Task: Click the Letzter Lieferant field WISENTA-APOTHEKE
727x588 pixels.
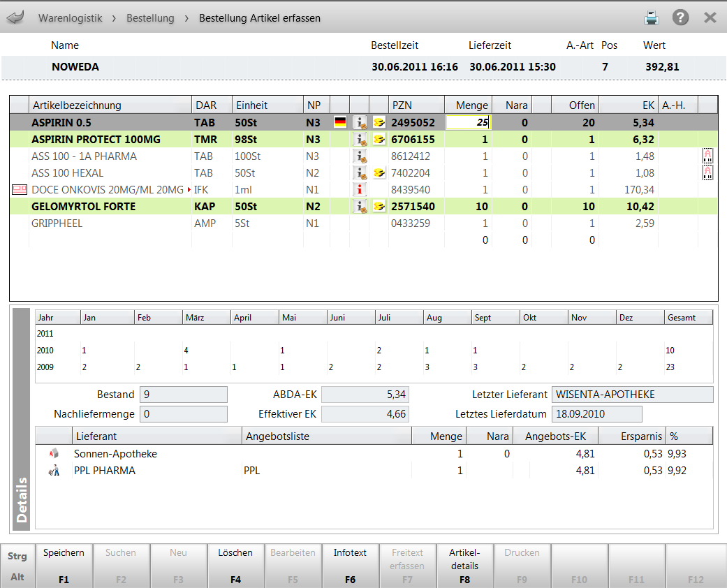Action: coord(633,395)
